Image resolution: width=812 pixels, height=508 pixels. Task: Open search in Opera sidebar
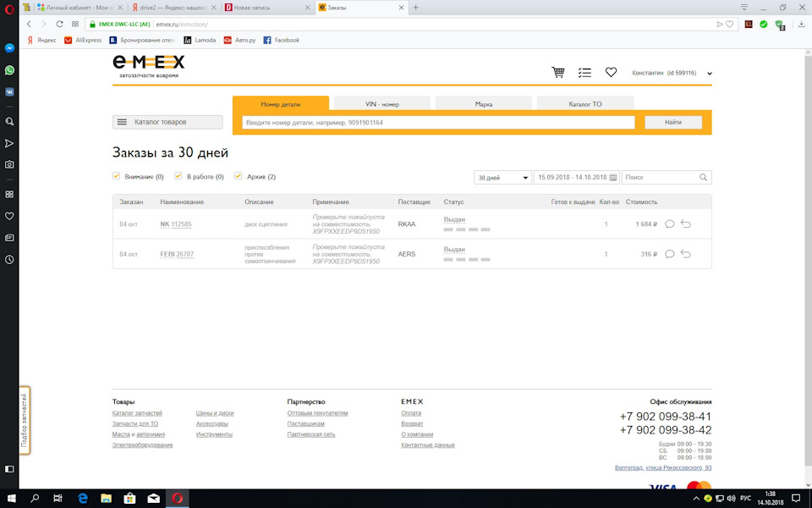coord(9,121)
